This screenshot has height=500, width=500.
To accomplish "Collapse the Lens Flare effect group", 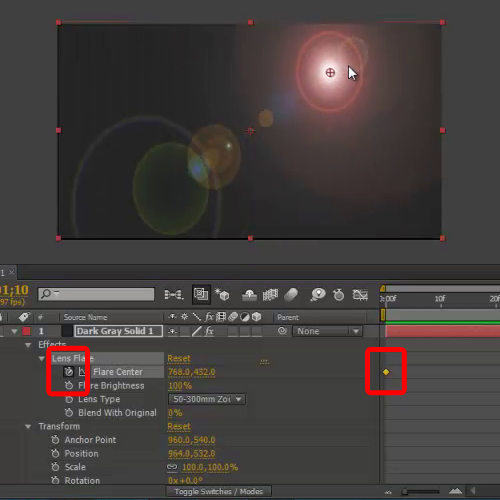I will (x=42, y=359).
